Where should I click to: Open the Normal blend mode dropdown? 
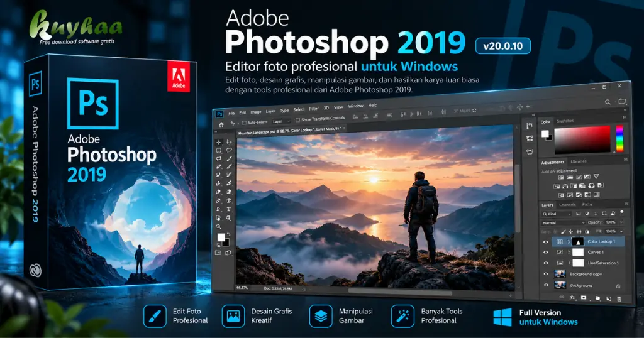563,223
